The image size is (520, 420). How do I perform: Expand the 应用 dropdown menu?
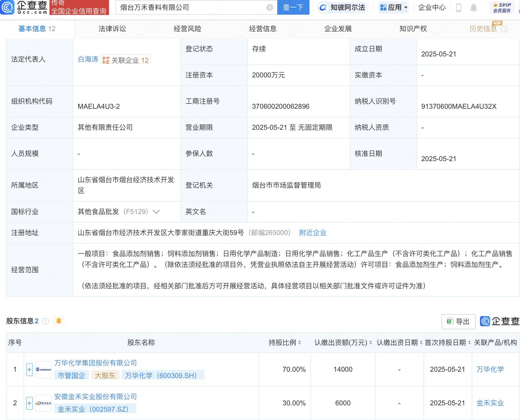[x=393, y=7]
